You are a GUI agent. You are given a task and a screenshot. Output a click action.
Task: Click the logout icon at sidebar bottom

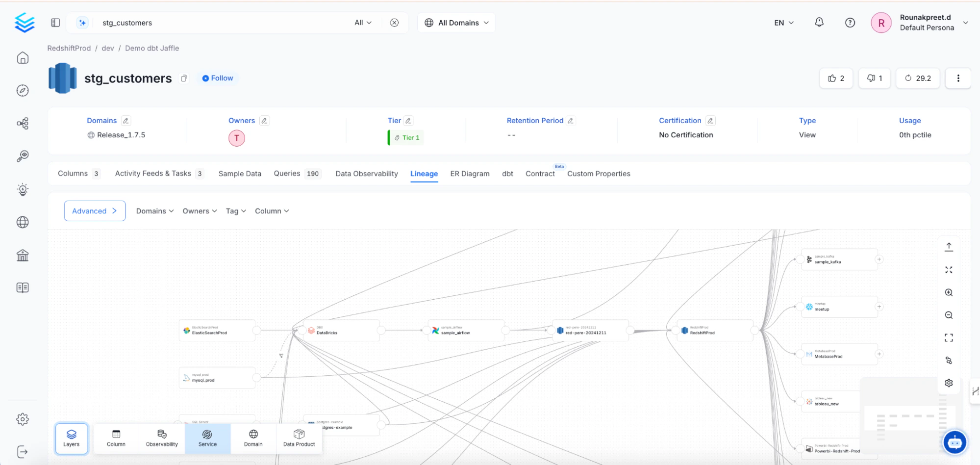(x=23, y=452)
